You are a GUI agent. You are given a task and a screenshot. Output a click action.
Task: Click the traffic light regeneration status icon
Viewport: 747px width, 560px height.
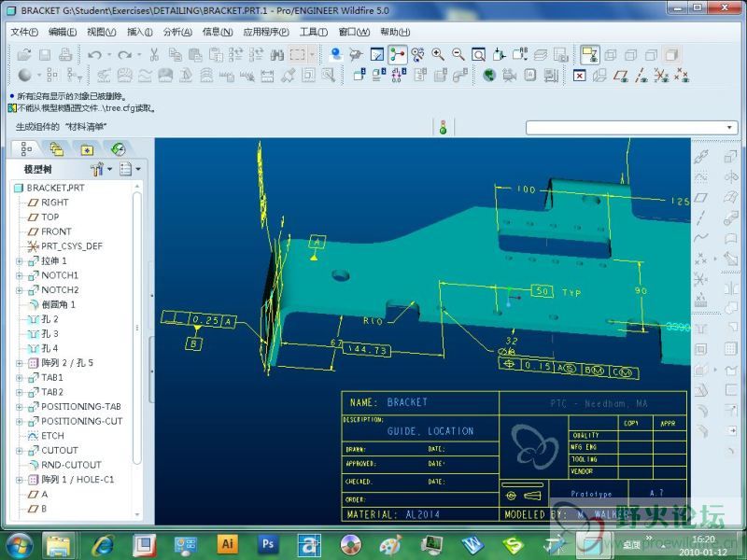(x=443, y=127)
